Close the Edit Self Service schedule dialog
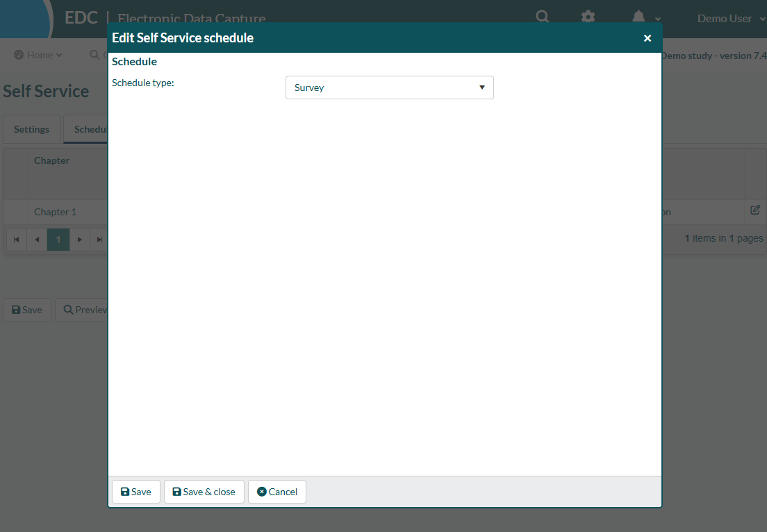This screenshot has width=767, height=532. click(x=648, y=38)
